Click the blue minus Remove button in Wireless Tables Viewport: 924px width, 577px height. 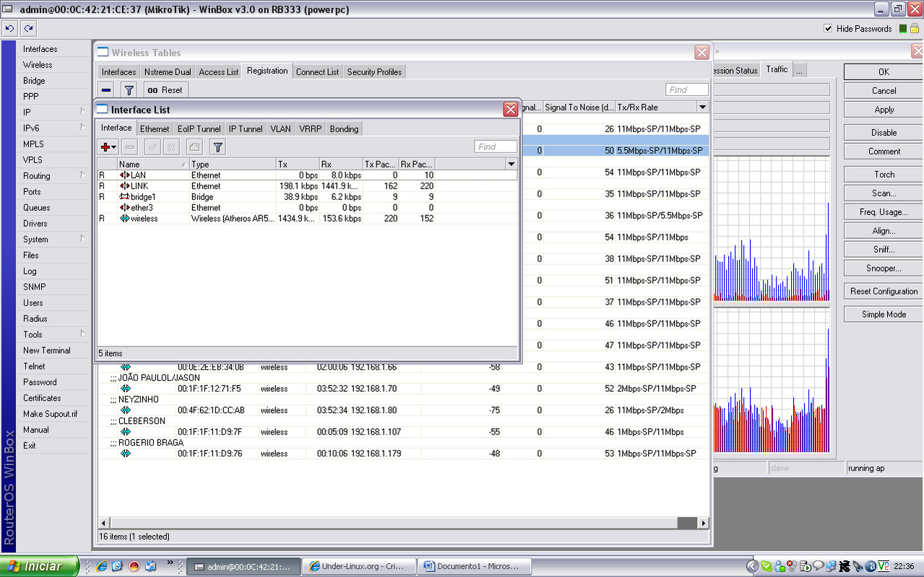click(106, 90)
